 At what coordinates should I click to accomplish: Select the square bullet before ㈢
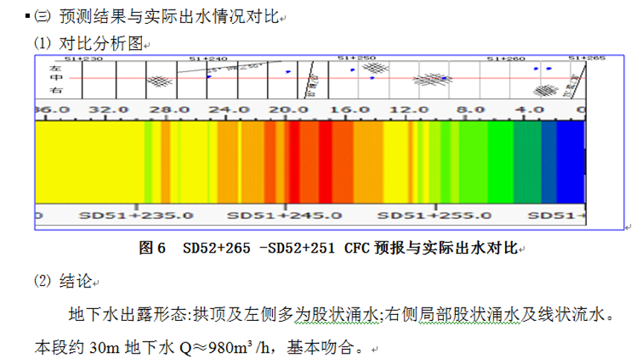point(28,16)
